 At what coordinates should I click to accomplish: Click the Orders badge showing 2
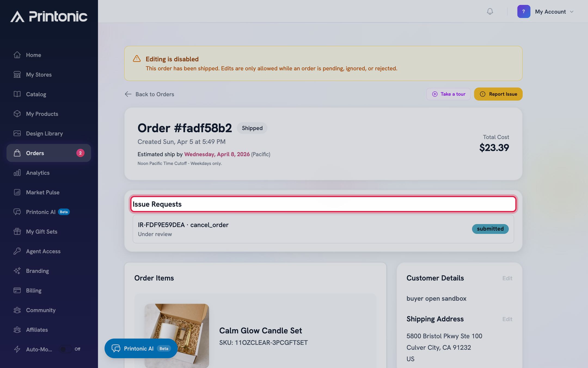click(80, 153)
